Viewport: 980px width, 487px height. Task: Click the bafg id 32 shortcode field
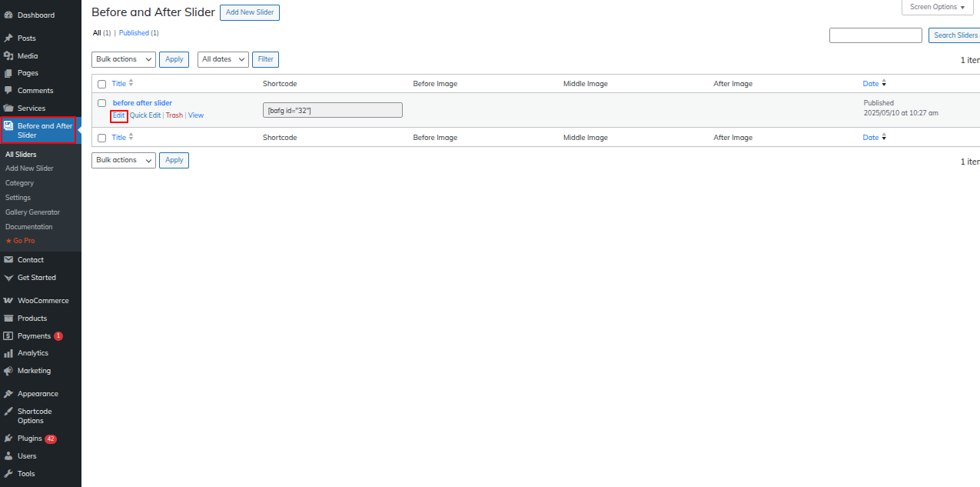point(333,110)
